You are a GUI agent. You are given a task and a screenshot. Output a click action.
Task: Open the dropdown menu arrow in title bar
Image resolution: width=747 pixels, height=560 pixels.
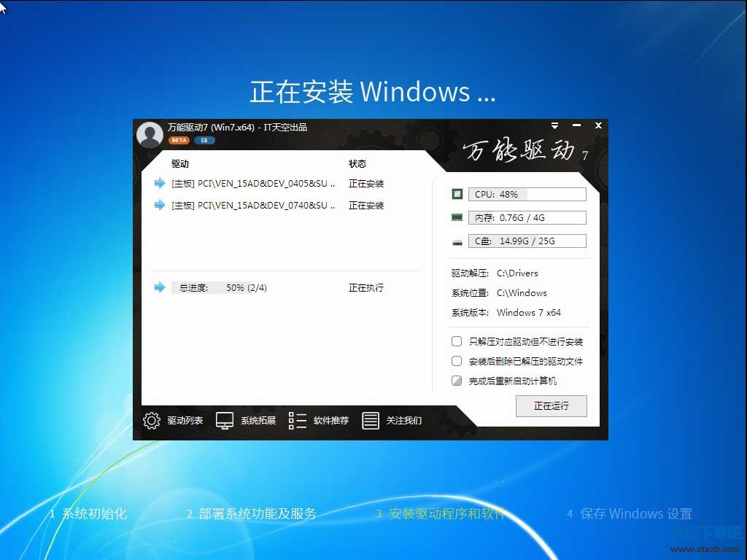tap(555, 126)
